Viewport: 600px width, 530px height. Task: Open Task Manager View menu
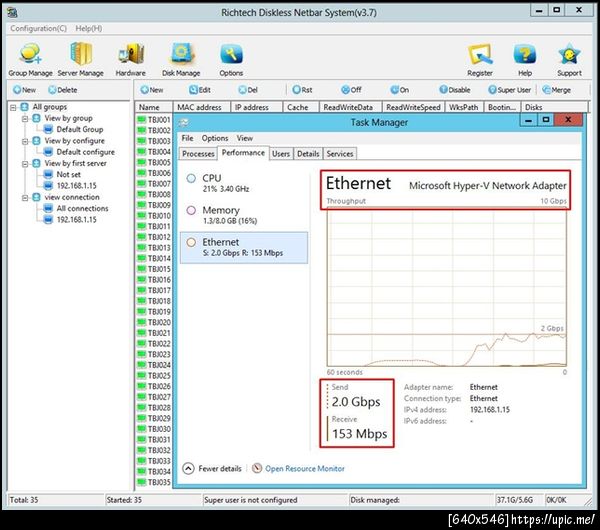click(x=245, y=138)
